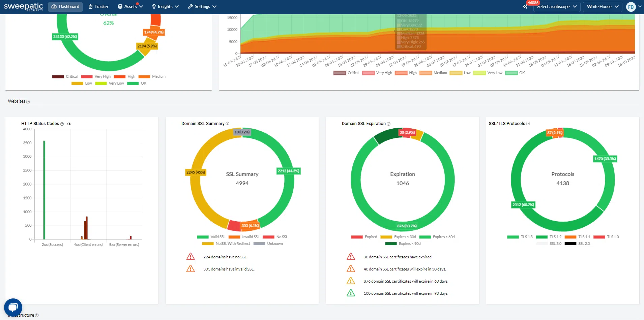Toggle eye icon next to HTTP Status Codes
This screenshot has width=644, height=320.
pos(69,124)
